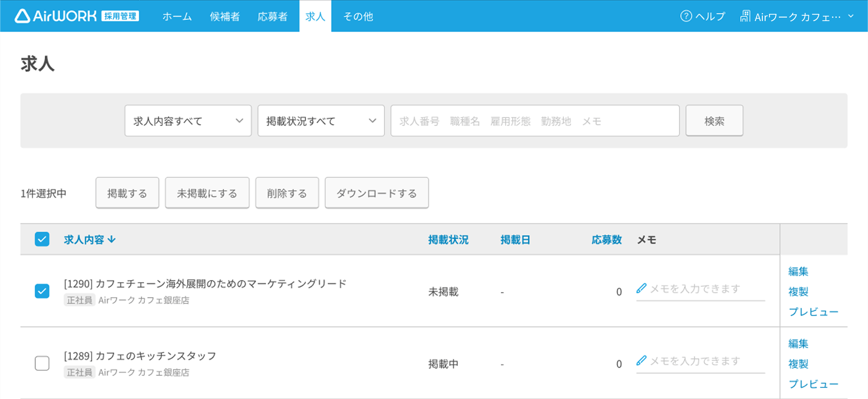This screenshot has width=868, height=399.
Task: Click the AirWORK logo
Action: tap(77, 16)
